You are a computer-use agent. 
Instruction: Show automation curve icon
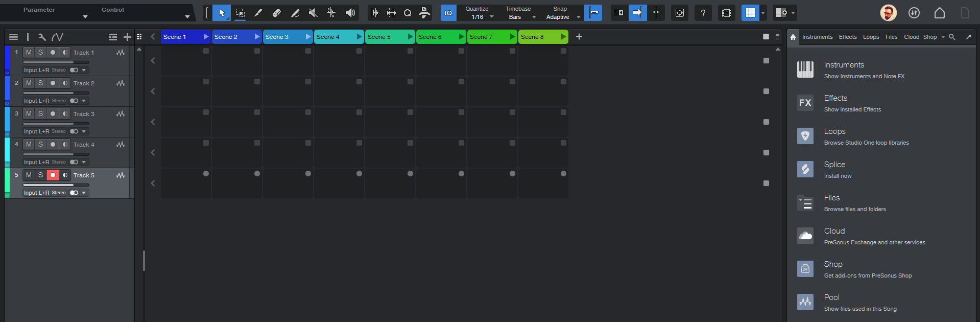point(57,37)
